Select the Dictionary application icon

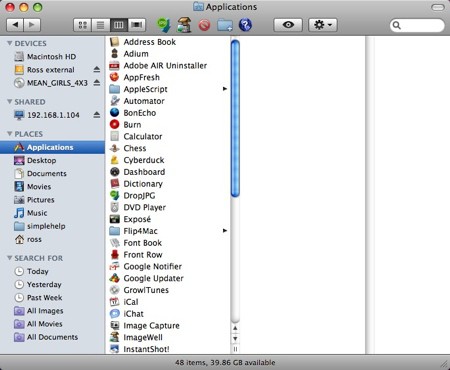click(114, 184)
